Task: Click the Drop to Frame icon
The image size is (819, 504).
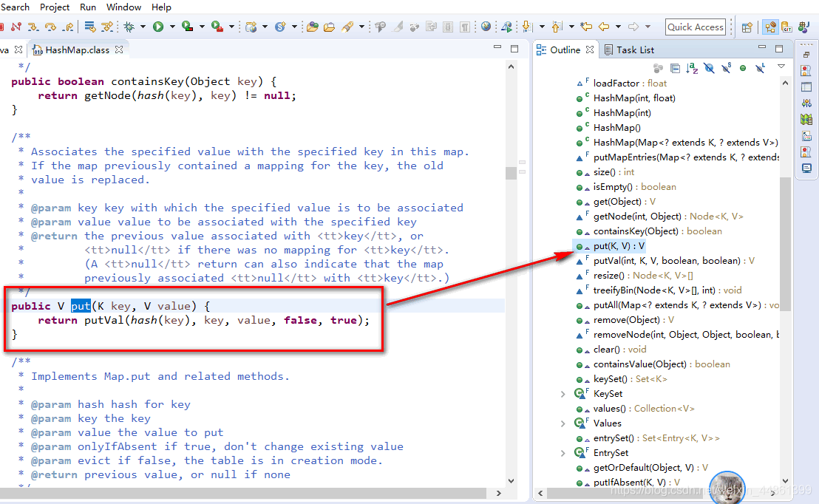Action: [x=90, y=27]
